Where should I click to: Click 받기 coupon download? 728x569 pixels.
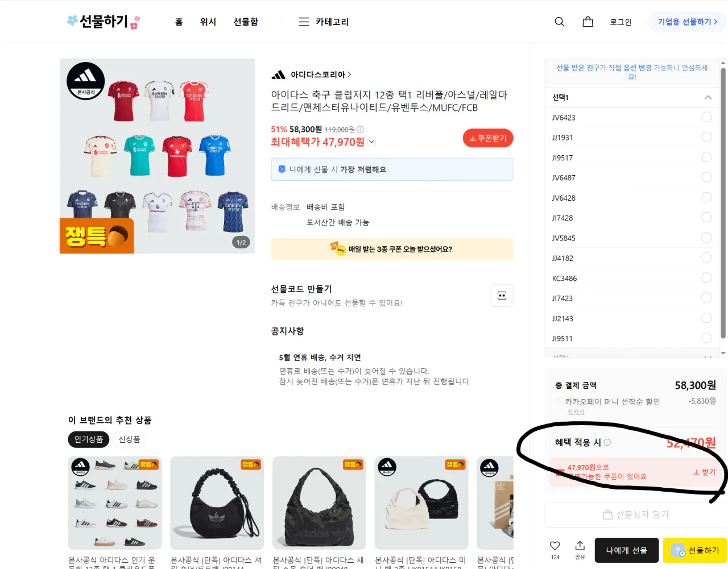coord(704,472)
